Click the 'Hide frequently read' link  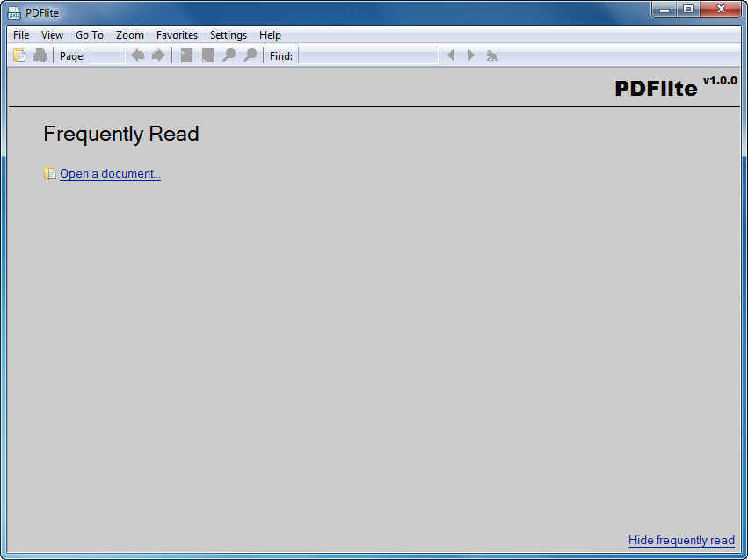(x=681, y=541)
